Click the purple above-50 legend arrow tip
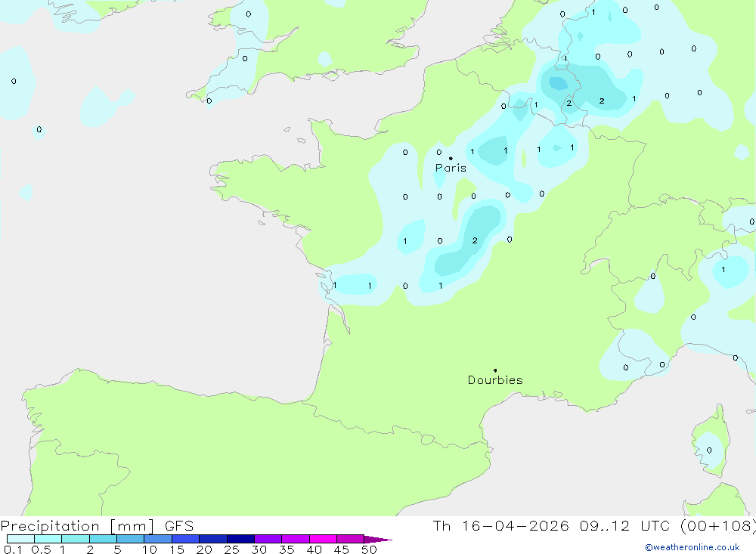The width and height of the screenshot is (756, 554). (x=379, y=540)
